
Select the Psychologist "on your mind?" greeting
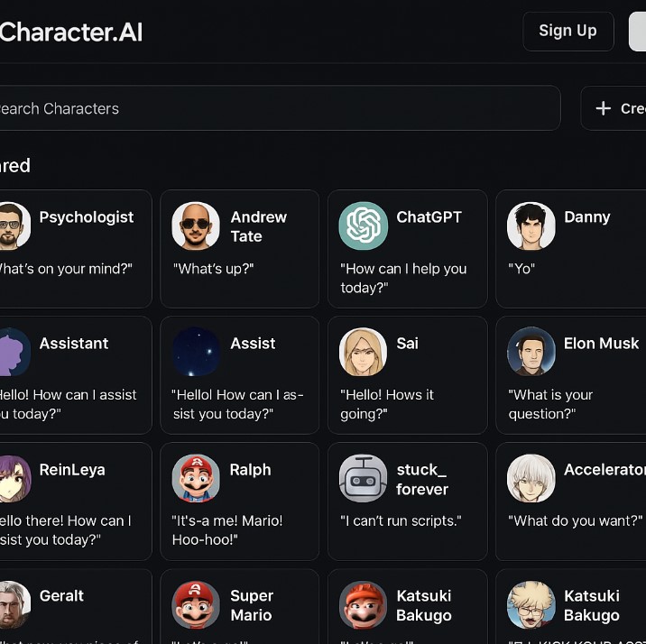pyautogui.click(x=67, y=269)
